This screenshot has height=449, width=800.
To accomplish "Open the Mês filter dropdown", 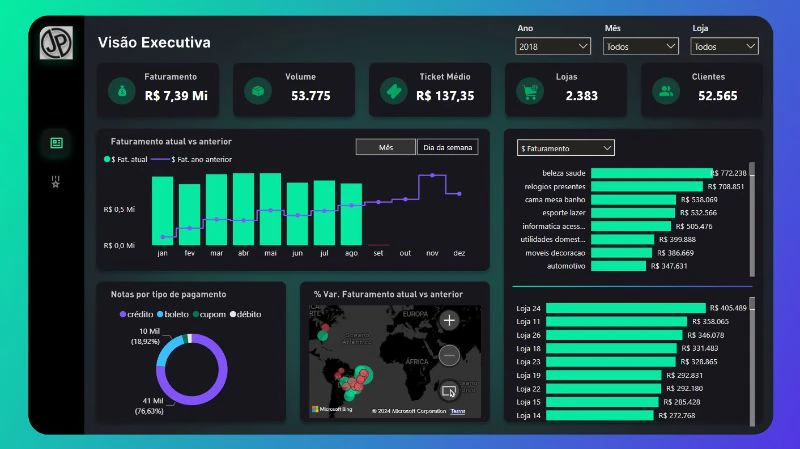I will [x=641, y=46].
